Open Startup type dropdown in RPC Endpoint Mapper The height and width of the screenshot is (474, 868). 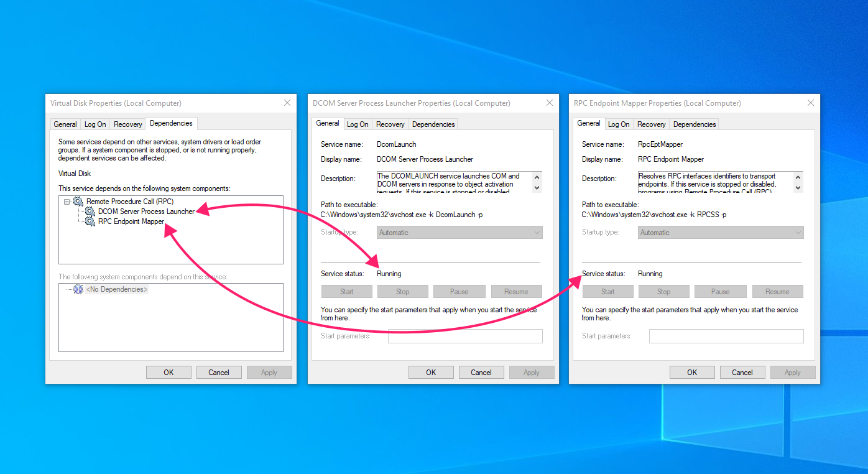(721, 233)
